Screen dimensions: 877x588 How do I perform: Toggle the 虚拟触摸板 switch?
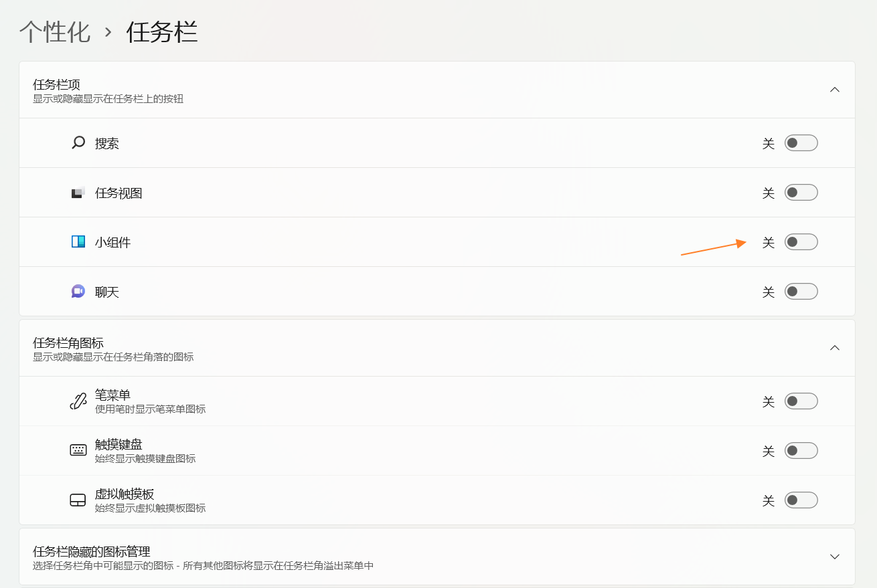point(801,500)
